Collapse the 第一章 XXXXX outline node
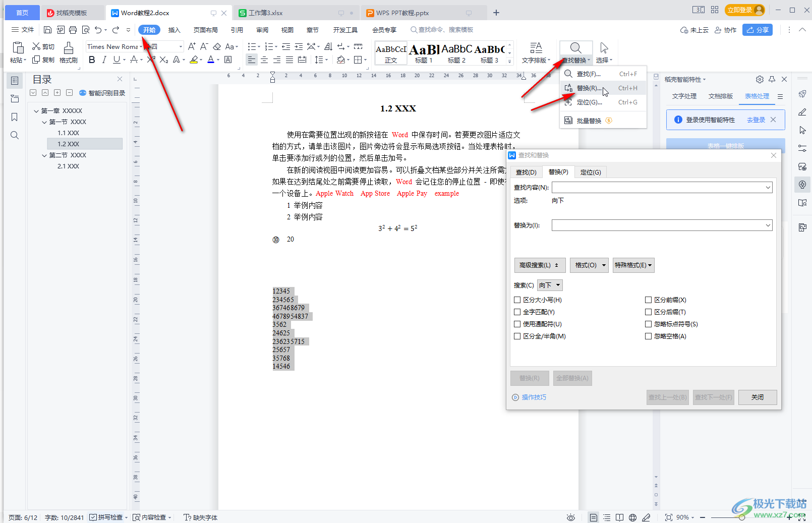This screenshot has width=812, height=523. [36, 111]
